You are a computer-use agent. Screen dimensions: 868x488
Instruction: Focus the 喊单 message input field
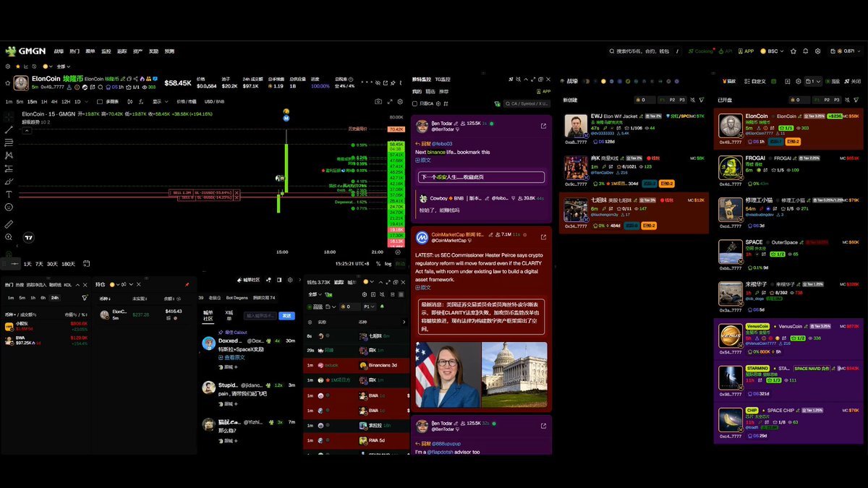click(260, 315)
